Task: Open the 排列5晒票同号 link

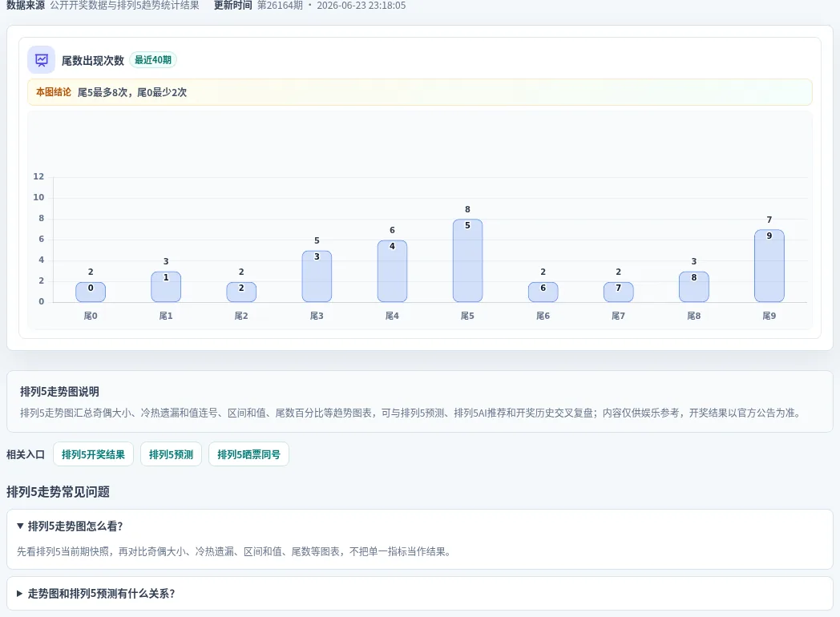Action: point(248,454)
